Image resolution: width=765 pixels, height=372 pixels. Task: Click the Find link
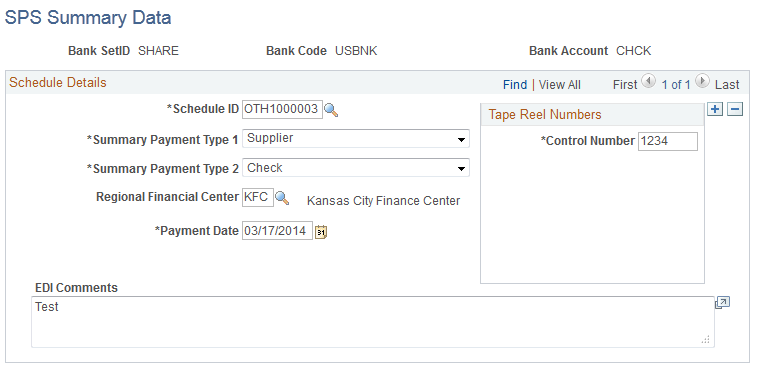(515, 84)
